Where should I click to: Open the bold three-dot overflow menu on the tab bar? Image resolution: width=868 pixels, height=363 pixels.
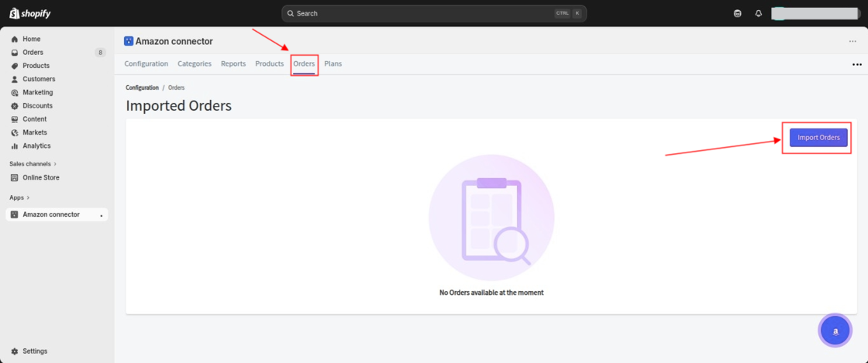[x=857, y=65]
